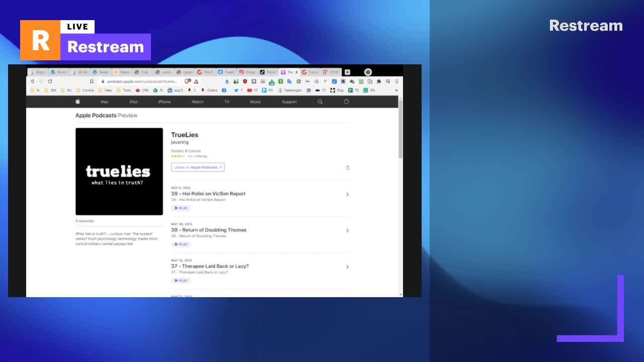Open the 'Fake' bookmarks folder
644x362 pixels.
click(x=105, y=90)
